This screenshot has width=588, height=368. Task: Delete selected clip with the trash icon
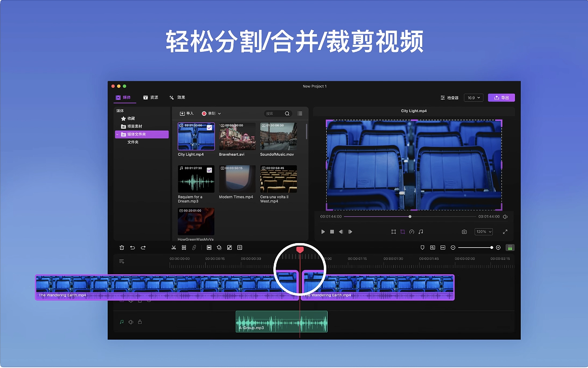point(122,247)
